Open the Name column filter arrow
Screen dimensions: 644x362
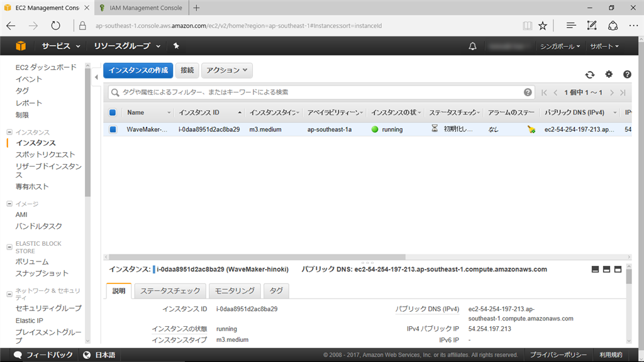click(x=169, y=113)
